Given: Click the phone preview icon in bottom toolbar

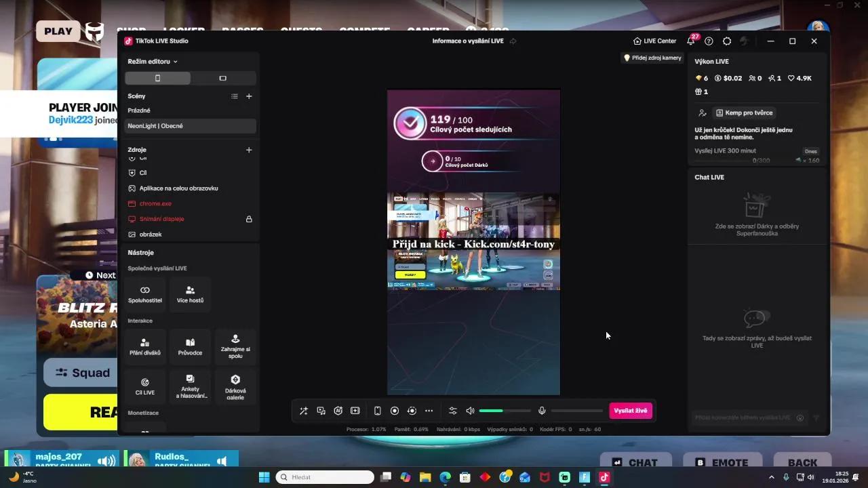Looking at the screenshot, I should point(378,411).
